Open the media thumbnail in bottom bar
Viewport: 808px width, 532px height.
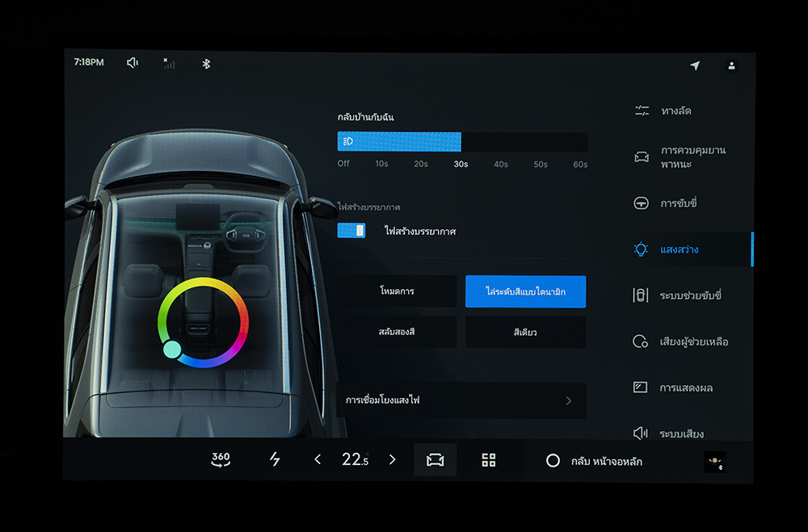(x=715, y=462)
